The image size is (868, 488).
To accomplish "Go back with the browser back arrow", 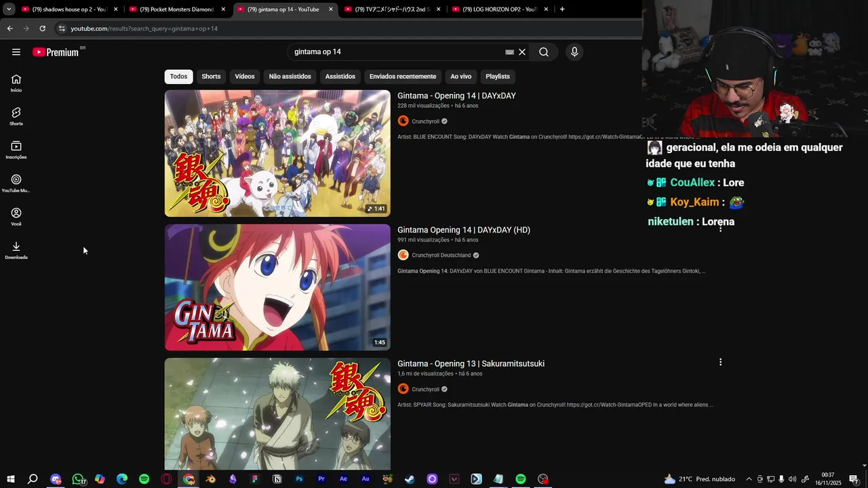I will coord(9,28).
